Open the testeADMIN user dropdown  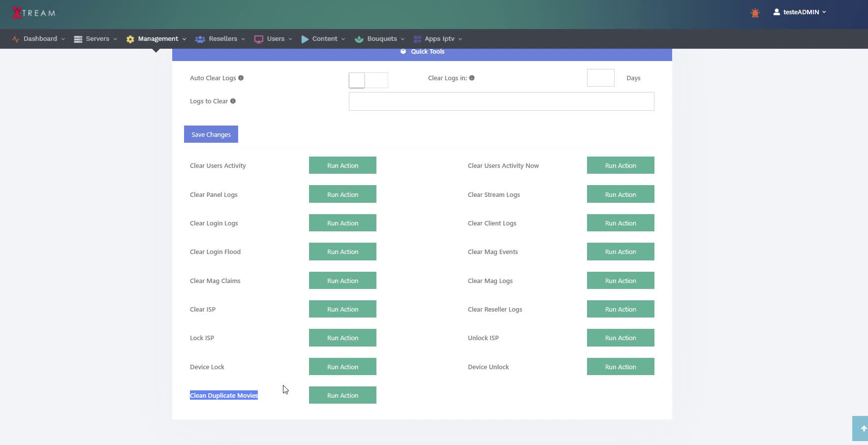(800, 12)
